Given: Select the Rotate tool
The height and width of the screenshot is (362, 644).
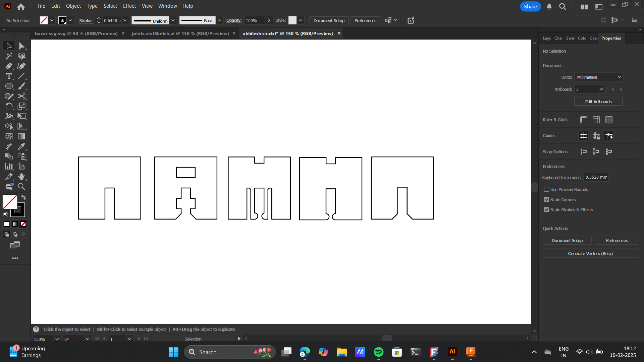Looking at the screenshot, I should click(x=9, y=106).
